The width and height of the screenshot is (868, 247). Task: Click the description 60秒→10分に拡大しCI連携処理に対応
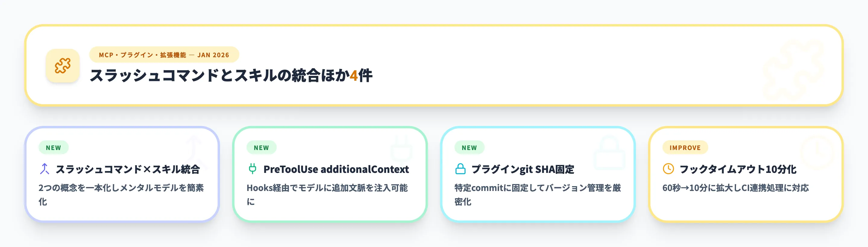point(735,188)
